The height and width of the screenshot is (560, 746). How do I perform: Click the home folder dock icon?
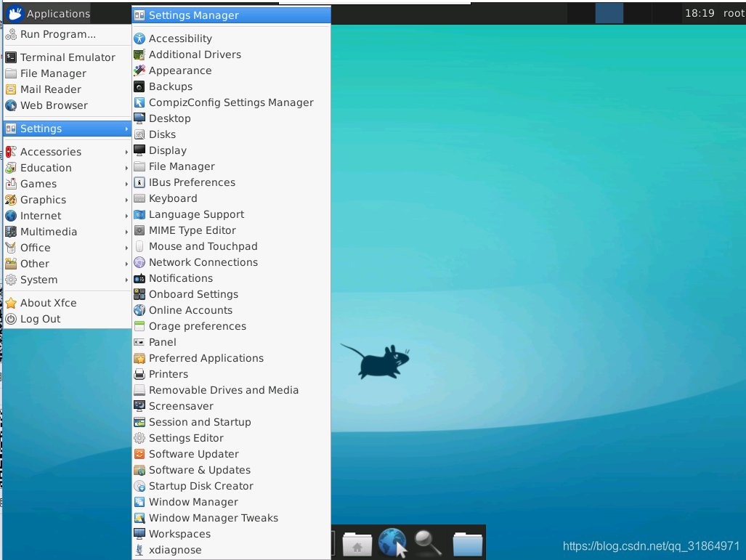coord(357,543)
